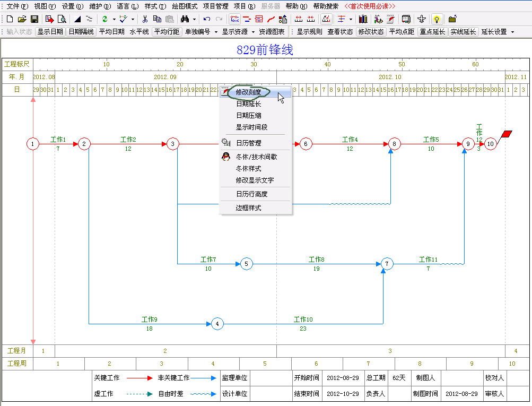Click the date expand arrows icon
Image resolution: width=532 pixels, height=406 pixels.
(x=299, y=19)
